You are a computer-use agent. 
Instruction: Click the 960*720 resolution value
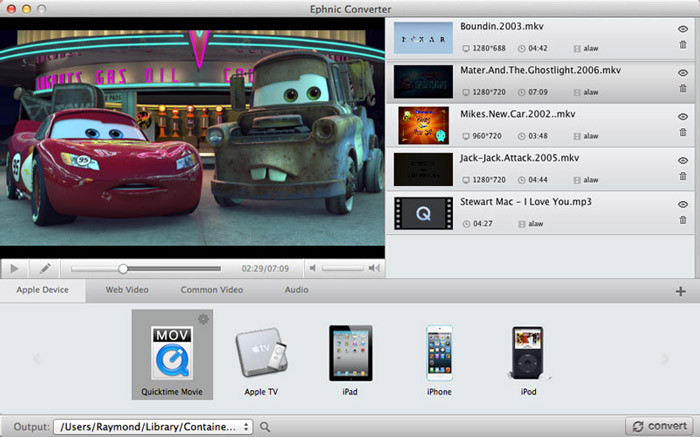pos(487,136)
